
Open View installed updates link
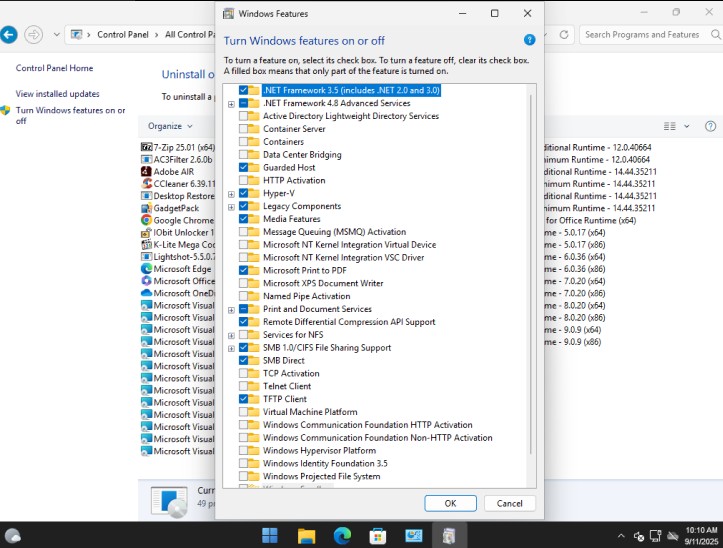coord(58,94)
